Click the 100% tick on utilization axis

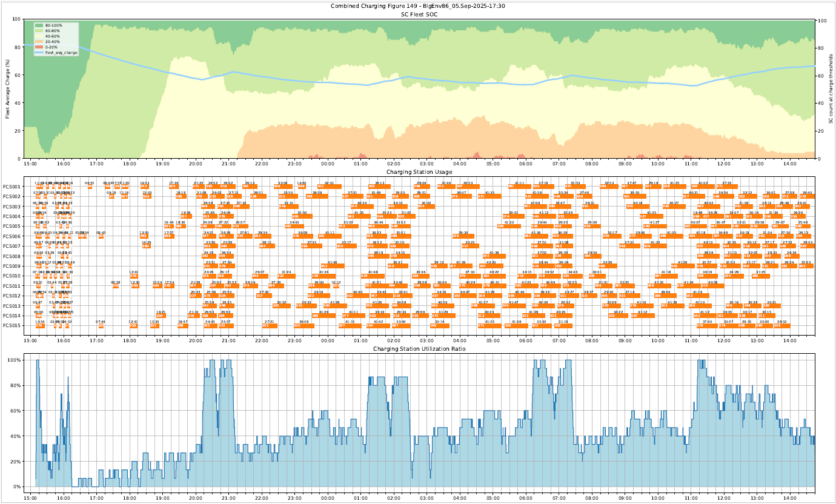[x=13, y=360]
